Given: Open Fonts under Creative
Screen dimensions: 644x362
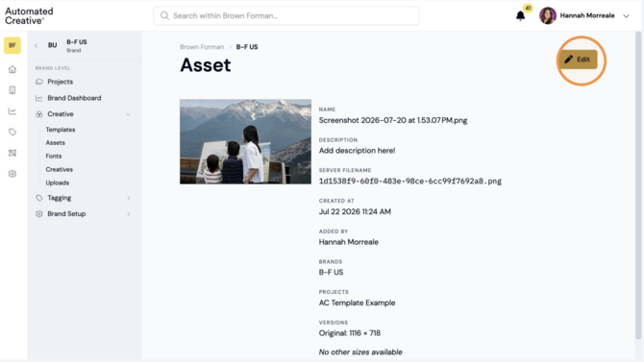Looking at the screenshot, I should [54, 156].
